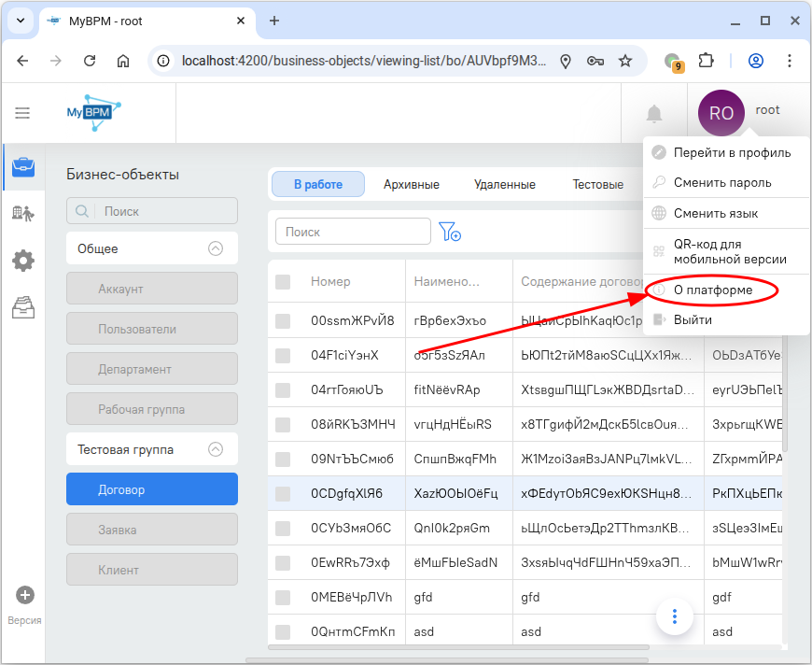Collapse the Общее group
This screenshot has width=812, height=665.
216,248
